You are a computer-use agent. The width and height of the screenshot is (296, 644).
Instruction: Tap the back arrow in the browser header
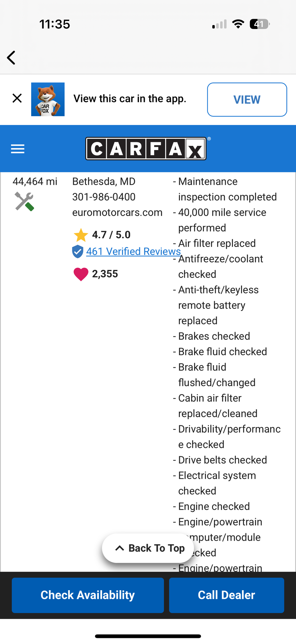11,58
